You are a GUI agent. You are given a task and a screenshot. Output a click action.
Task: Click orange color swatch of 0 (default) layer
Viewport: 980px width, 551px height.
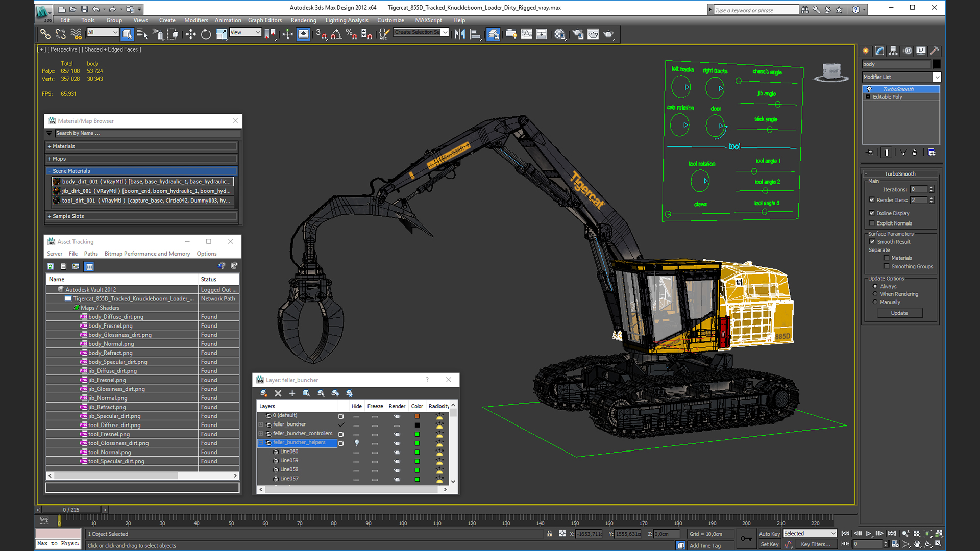pos(417,416)
